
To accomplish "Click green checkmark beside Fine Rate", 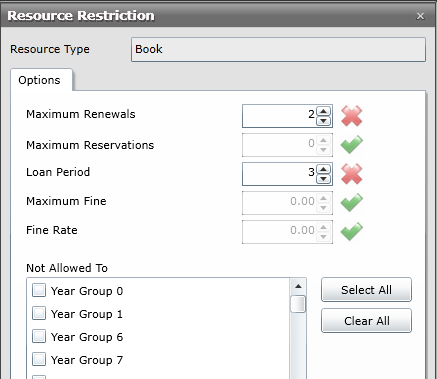I will (x=352, y=231).
